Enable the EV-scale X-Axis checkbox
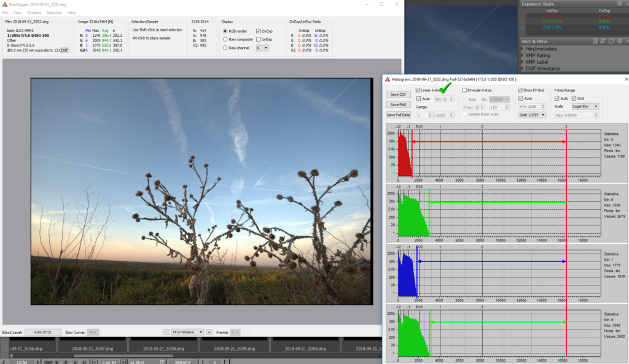Screen dimensions: 629x364 (465, 90)
